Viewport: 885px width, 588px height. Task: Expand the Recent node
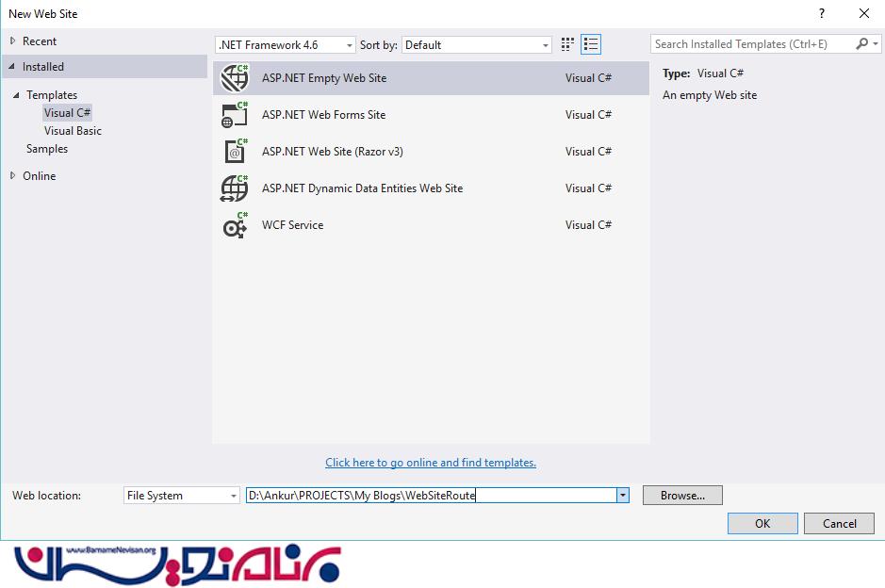(x=12, y=41)
